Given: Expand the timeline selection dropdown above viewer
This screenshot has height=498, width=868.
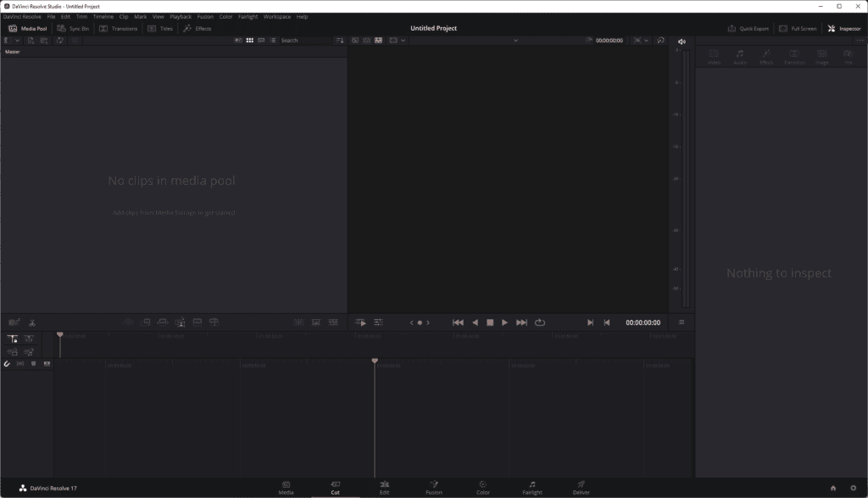Looking at the screenshot, I should point(515,41).
